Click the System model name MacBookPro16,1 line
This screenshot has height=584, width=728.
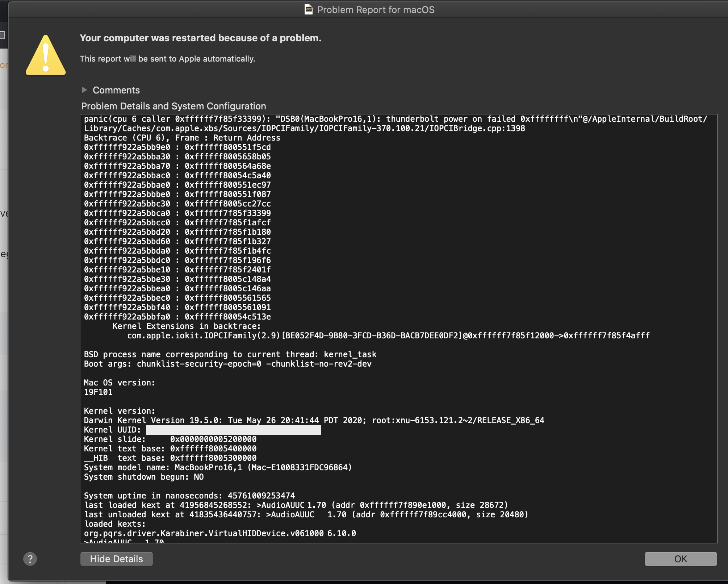[x=218, y=467]
